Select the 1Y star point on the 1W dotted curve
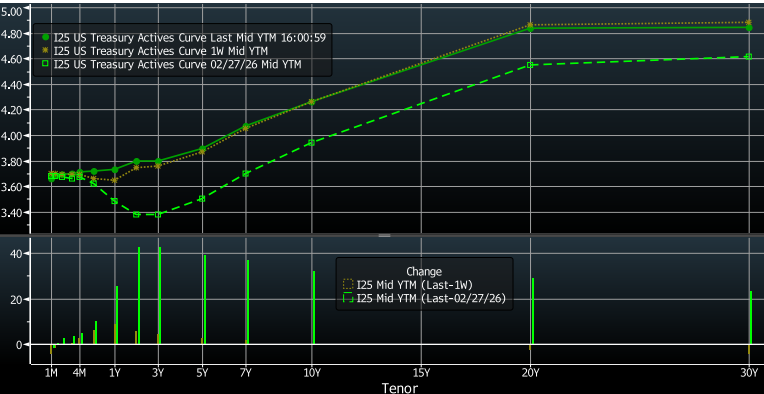Viewport: 764px width, 394px height. pyautogui.click(x=115, y=180)
